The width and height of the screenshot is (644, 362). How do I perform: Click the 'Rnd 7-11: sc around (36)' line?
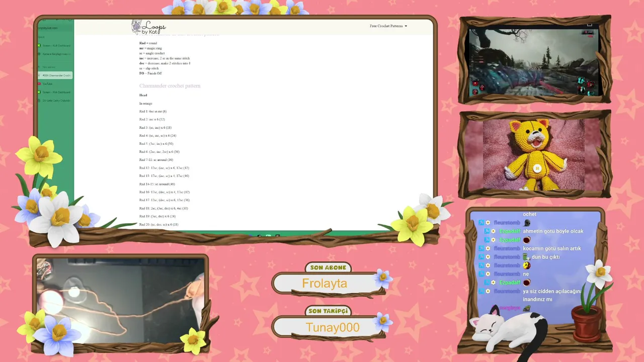click(x=156, y=160)
